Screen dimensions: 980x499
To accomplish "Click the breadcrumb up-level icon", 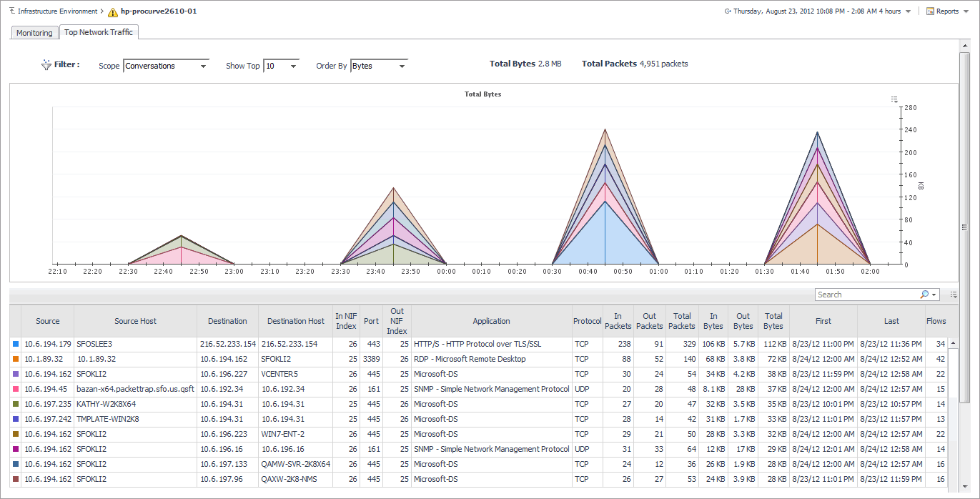I will 12,11.
